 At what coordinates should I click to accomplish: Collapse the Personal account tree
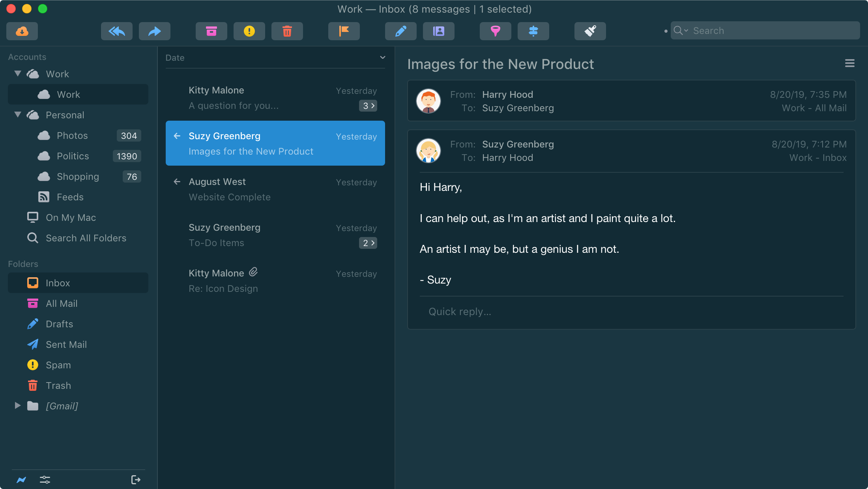18,115
